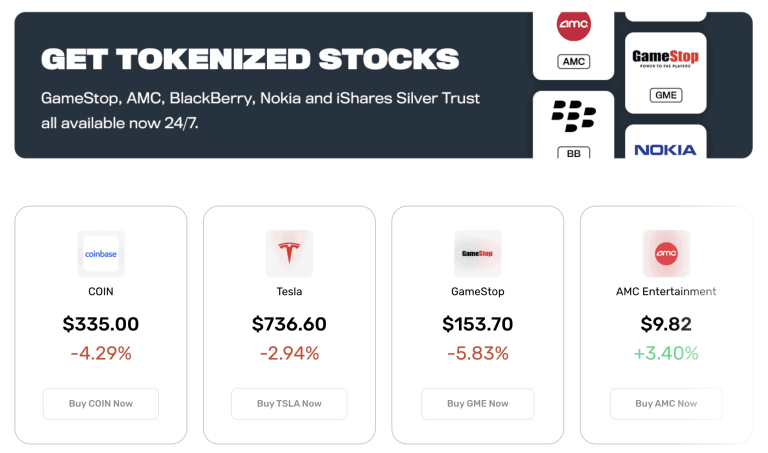Click the Nokia logo in banner
Viewport: 768px width, 453px height.
(665, 150)
